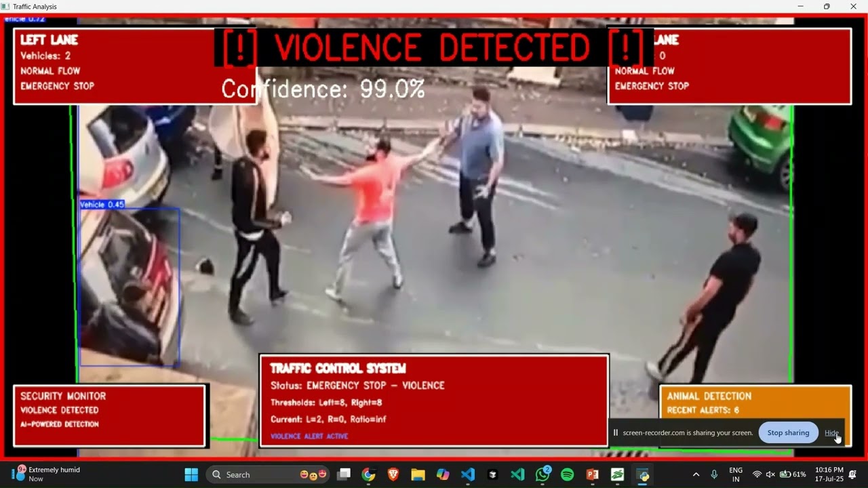Viewport: 868px width, 488px height.
Task: Click the Stop sharing button
Action: (788, 432)
